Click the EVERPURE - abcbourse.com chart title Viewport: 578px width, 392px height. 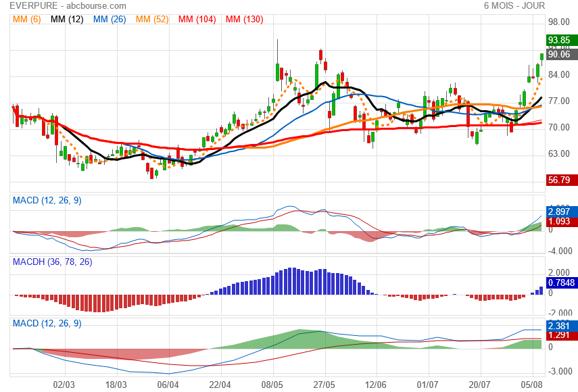[x=68, y=6]
